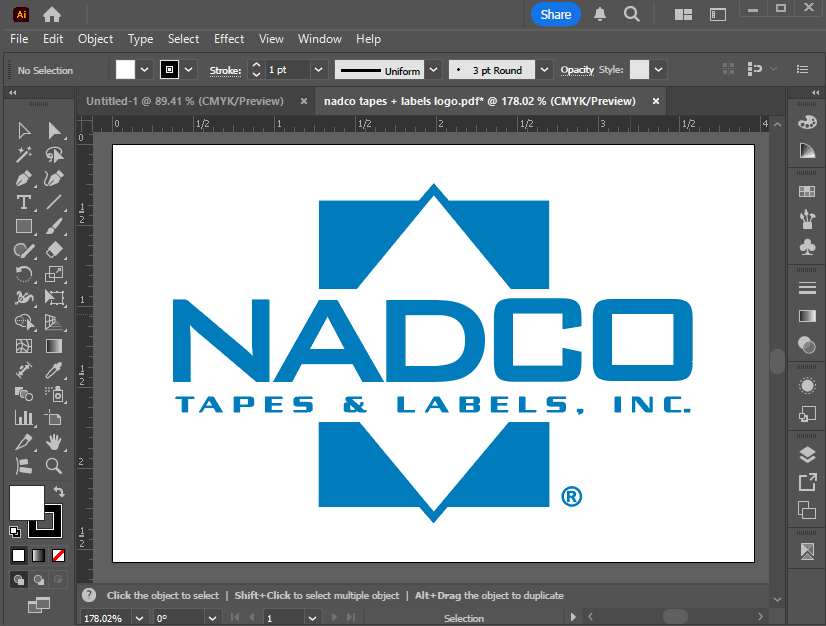
Task: Select the Free Transform tool
Action: (54, 298)
